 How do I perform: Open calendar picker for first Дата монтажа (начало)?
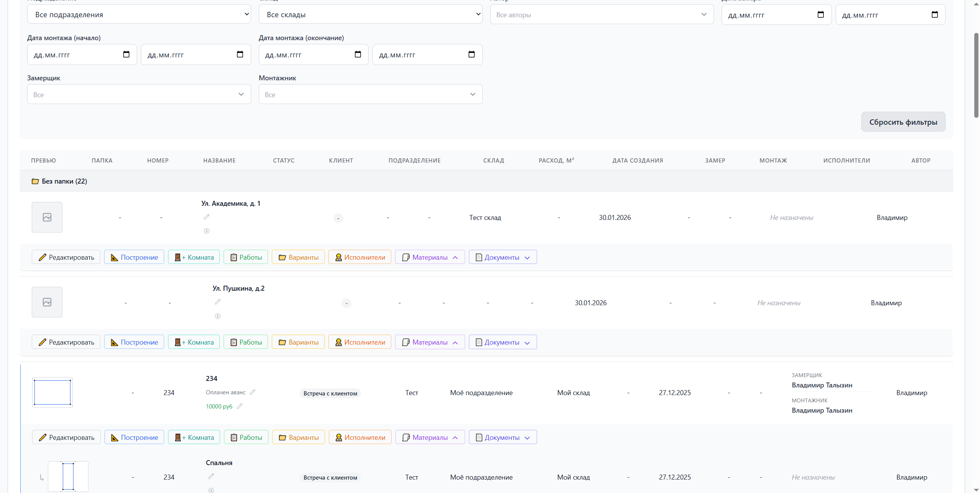pos(126,54)
